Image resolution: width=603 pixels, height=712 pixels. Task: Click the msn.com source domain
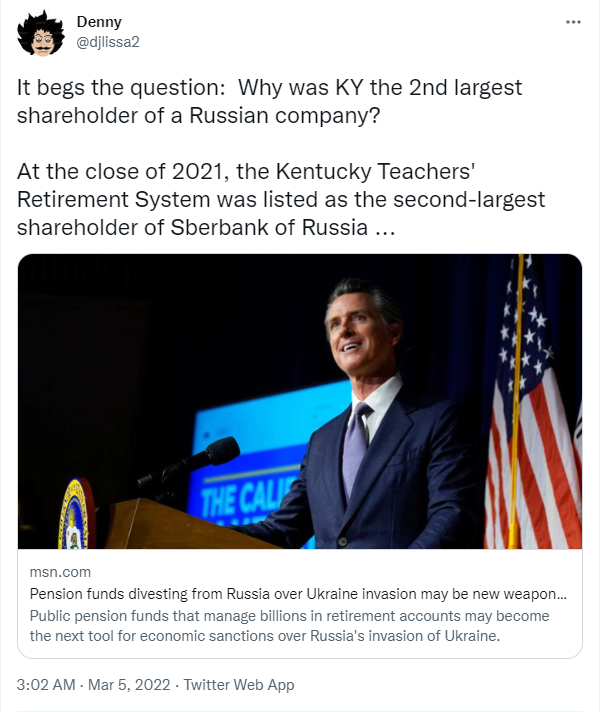[x=60, y=572]
